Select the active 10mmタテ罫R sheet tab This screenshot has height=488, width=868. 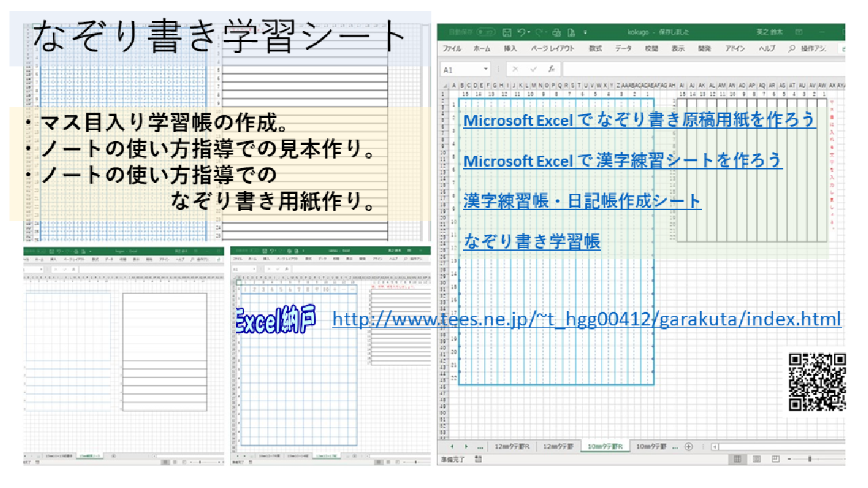[x=605, y=447]
